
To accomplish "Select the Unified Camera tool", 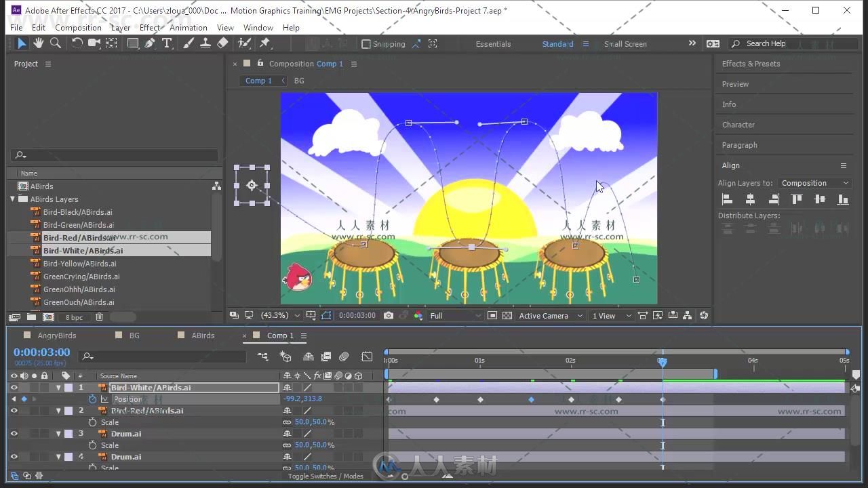I will (x=94, y=43).
